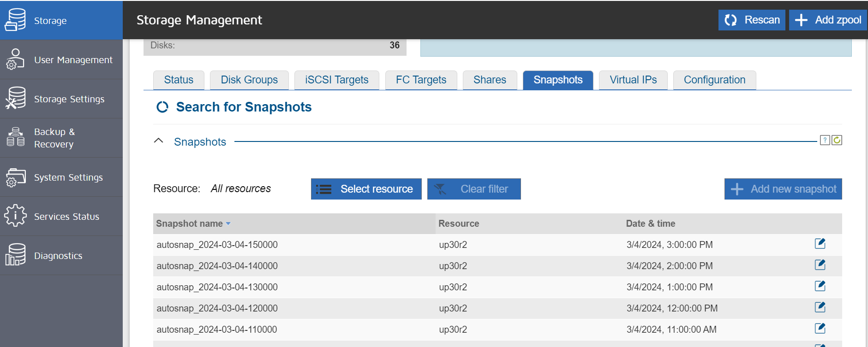The image size is (868, 347).
Task: Open Backup & Recovery sidebar icon
Action: coord(15,137)
